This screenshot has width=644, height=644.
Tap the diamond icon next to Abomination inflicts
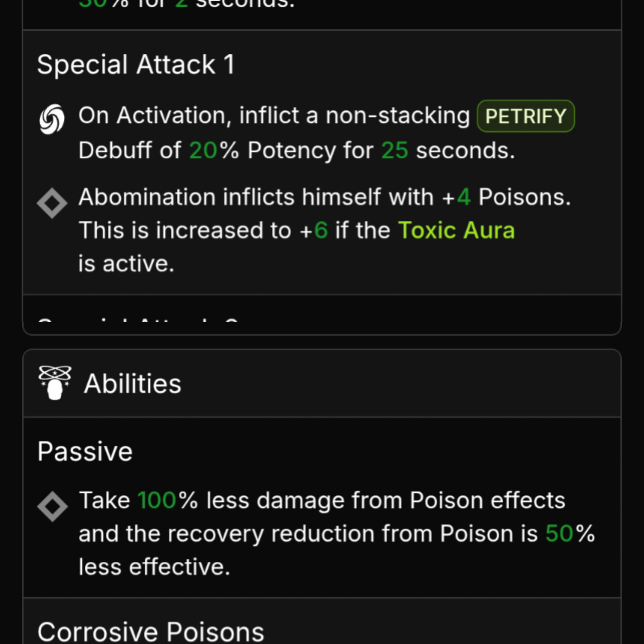tap(52, 203)
